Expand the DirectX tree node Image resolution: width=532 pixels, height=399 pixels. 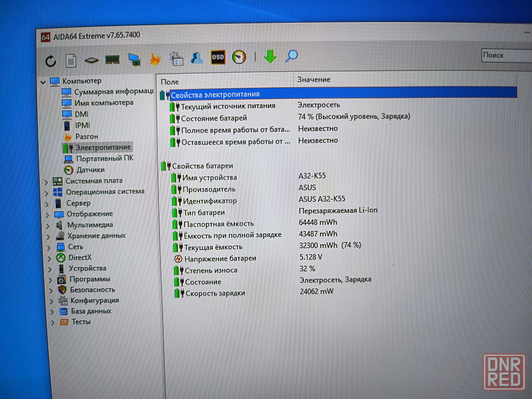pyautogui.click(x=49, y=259)
